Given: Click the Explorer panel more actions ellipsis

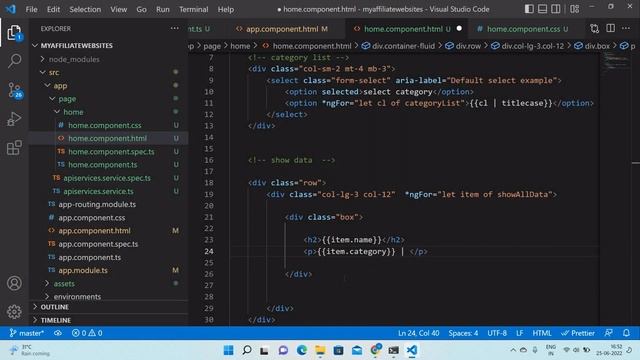Looking at the screenshot, I should 175,28.
